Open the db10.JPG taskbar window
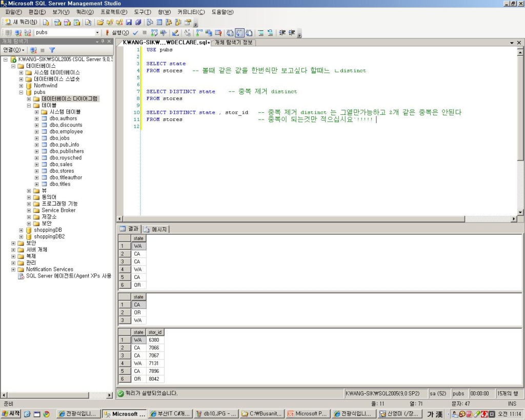 216,414
